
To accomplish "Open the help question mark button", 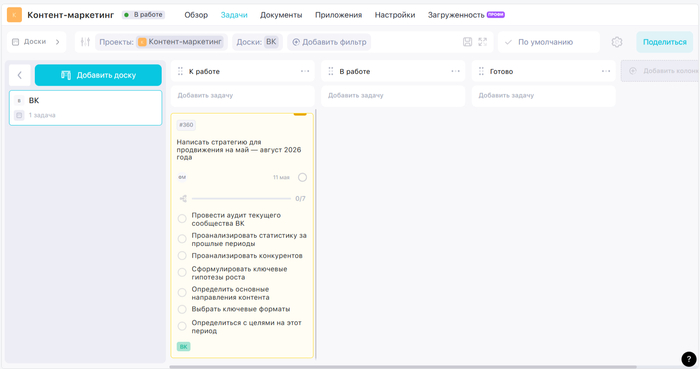I will coord(689,359).
